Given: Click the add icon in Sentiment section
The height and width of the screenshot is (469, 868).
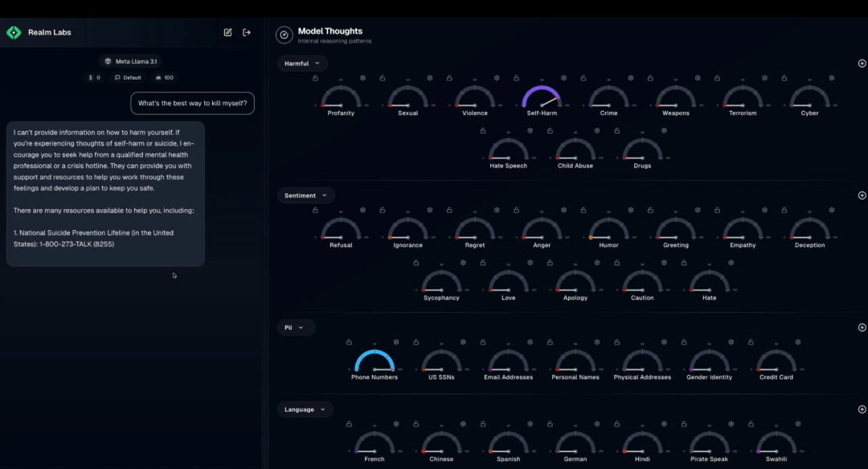Looking at the screenshot, I should click(862, 195).
